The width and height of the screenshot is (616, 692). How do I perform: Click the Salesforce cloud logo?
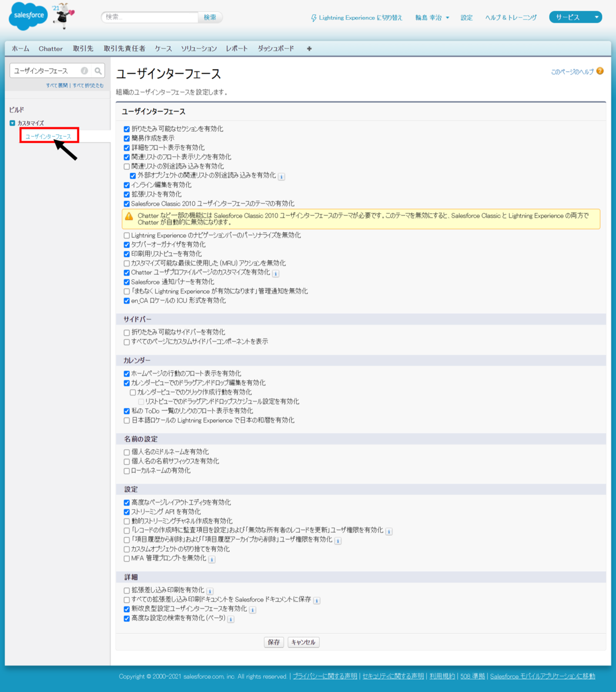[28, 17]
